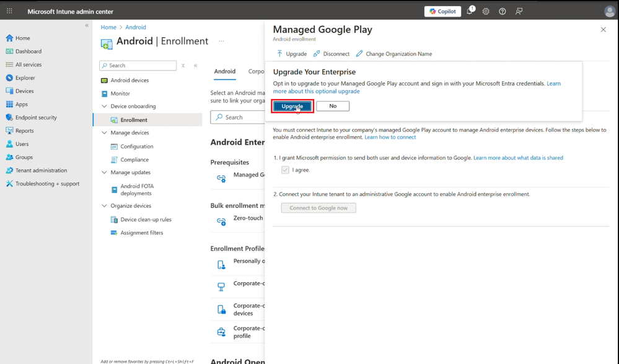Open the Managed Google Play prerequisite icon
Viewport: 619px width, 364px height.
click(221, 178)
